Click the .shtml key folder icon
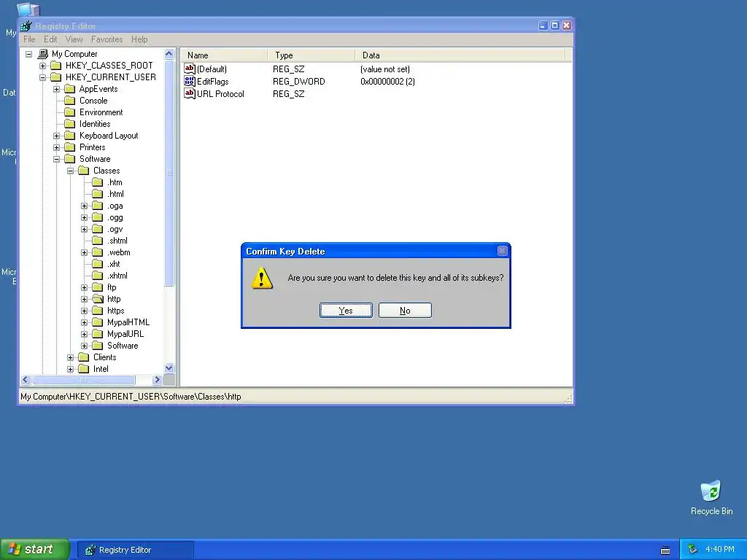747x560 pixels. [x=97, y=241]
